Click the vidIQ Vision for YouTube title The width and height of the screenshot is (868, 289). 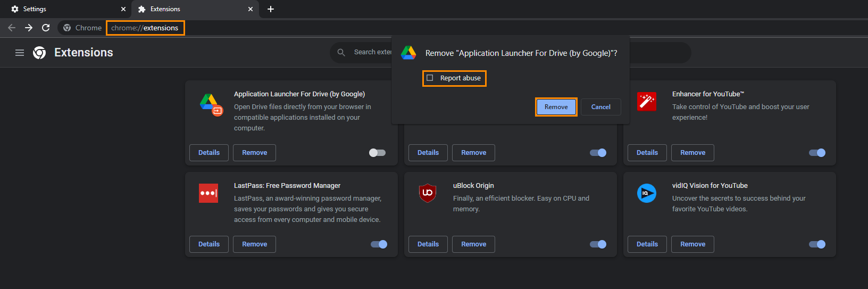coord(710,186)
